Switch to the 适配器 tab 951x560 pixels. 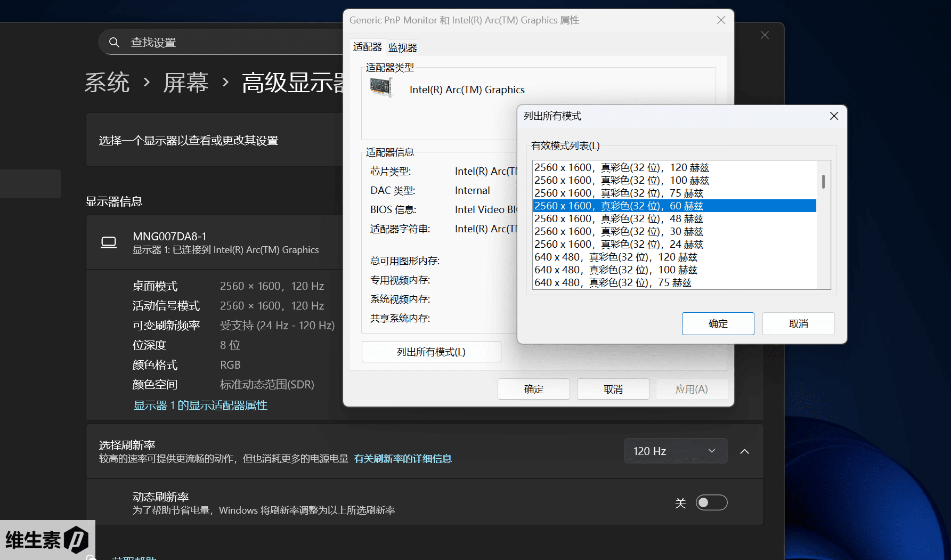point(367,47)
